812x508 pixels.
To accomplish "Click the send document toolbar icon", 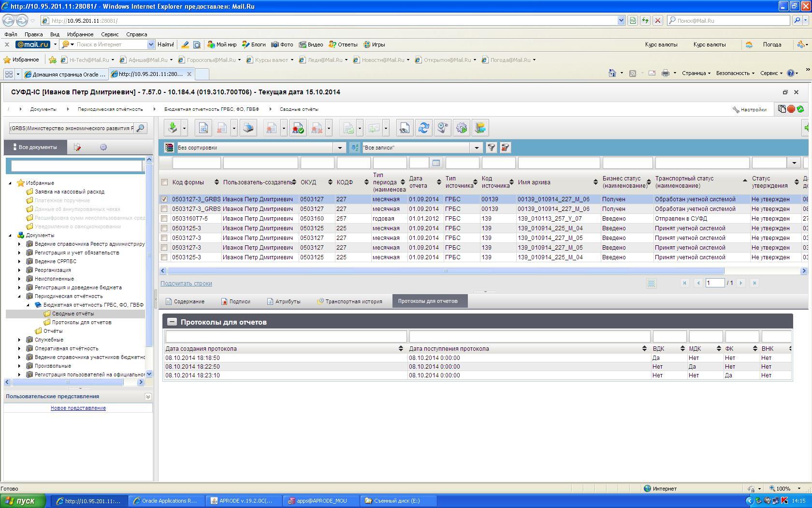I will click(x=374, y=128).
